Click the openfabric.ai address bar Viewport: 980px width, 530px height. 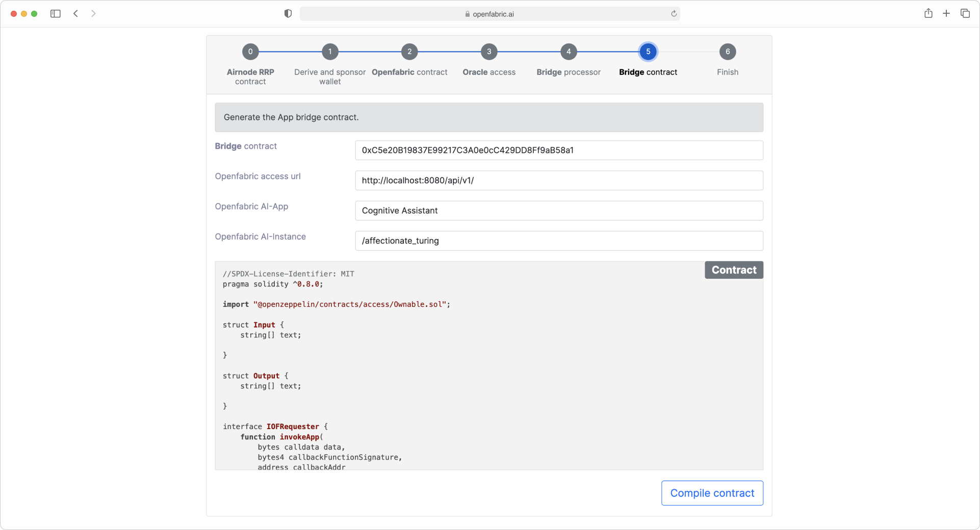tap(489, 14)
